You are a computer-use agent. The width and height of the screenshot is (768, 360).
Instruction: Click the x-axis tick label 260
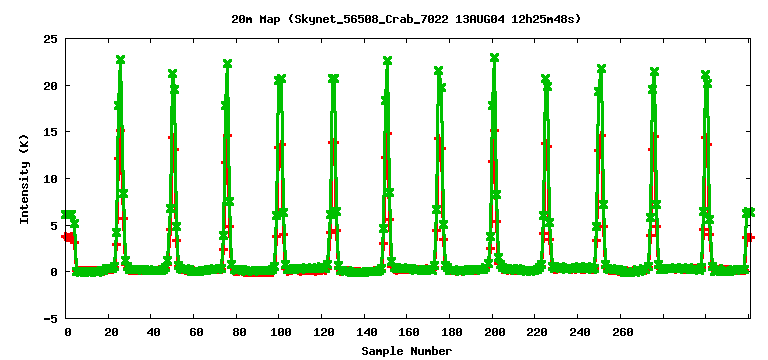[623, 332]
